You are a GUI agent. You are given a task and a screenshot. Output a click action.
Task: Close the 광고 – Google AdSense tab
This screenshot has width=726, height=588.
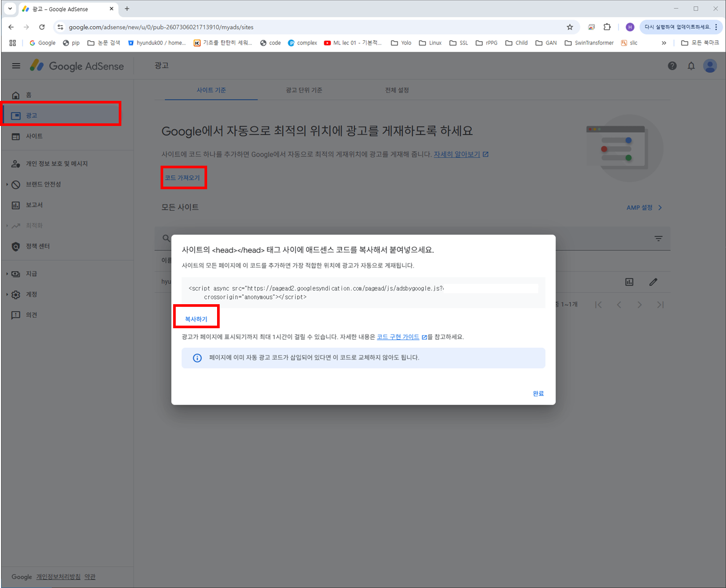pos(111,9)
